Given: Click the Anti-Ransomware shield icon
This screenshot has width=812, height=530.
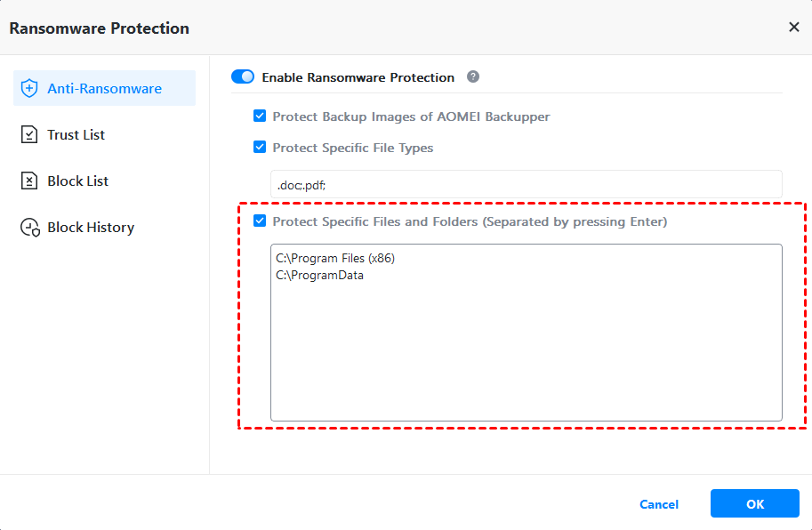Looking at the screenshot, I should (30, 89).
